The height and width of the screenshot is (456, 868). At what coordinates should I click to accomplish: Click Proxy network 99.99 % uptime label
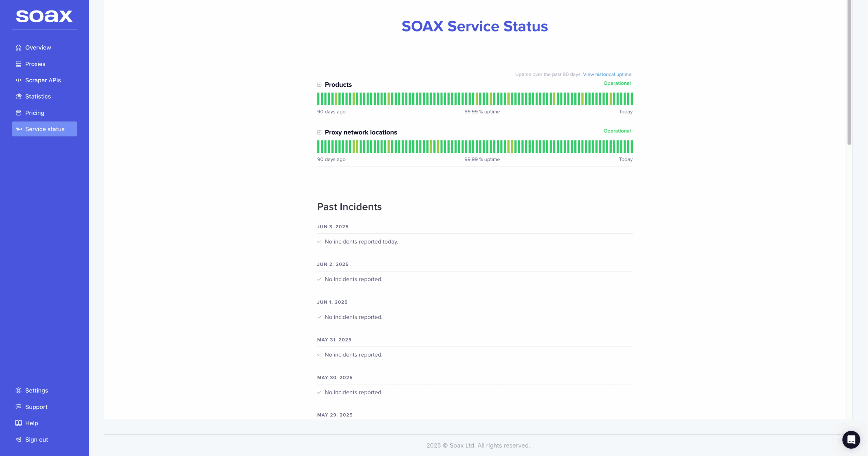coord(482,159)
